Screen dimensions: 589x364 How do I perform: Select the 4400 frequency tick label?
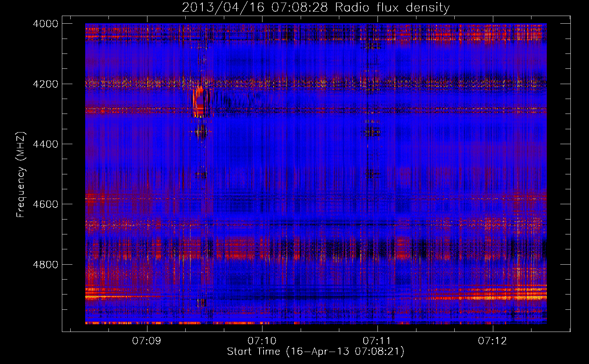(46, 144)
